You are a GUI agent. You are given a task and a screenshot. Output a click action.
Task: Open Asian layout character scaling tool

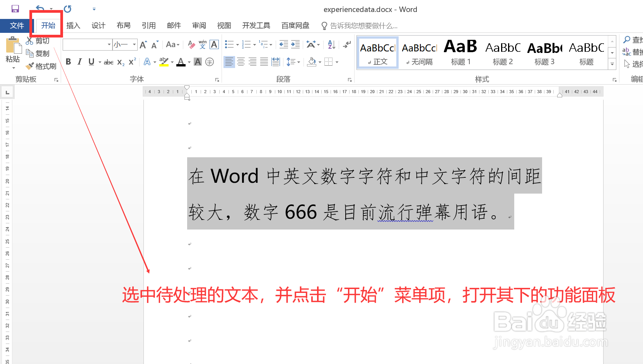coord(311,44)
